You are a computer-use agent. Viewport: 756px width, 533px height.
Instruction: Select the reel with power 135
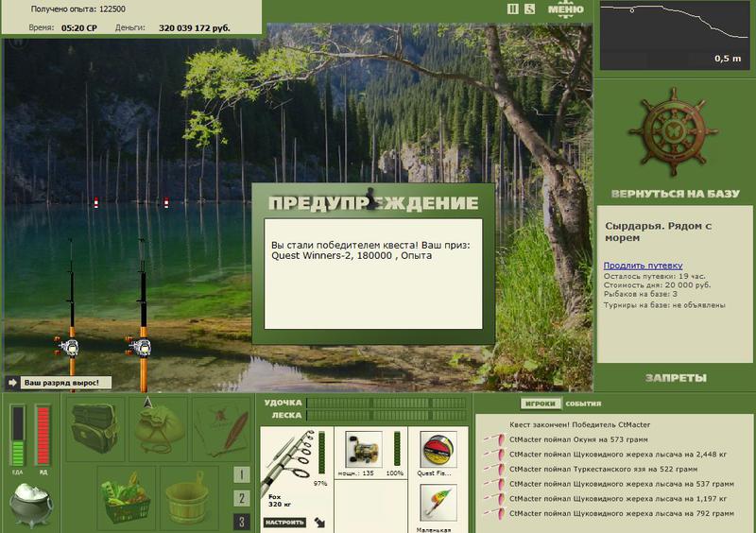pyautogui.click(x=364, y=449)
